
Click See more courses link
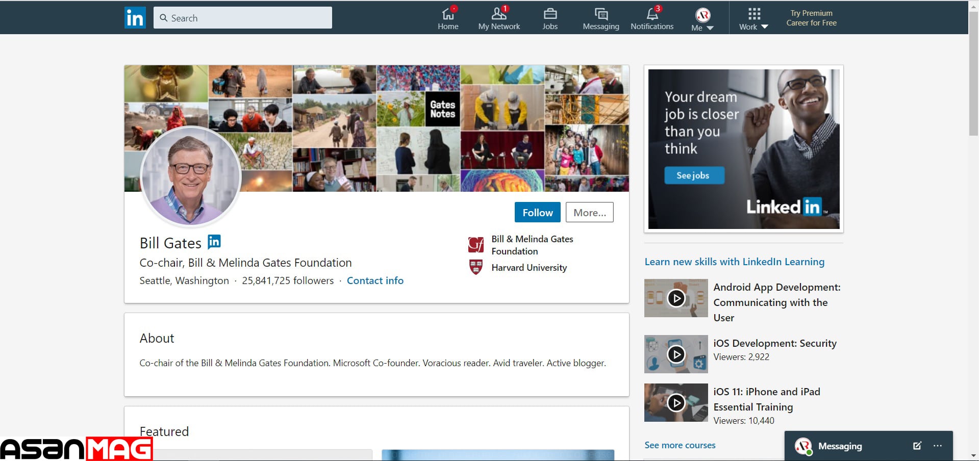pos(680,445)
